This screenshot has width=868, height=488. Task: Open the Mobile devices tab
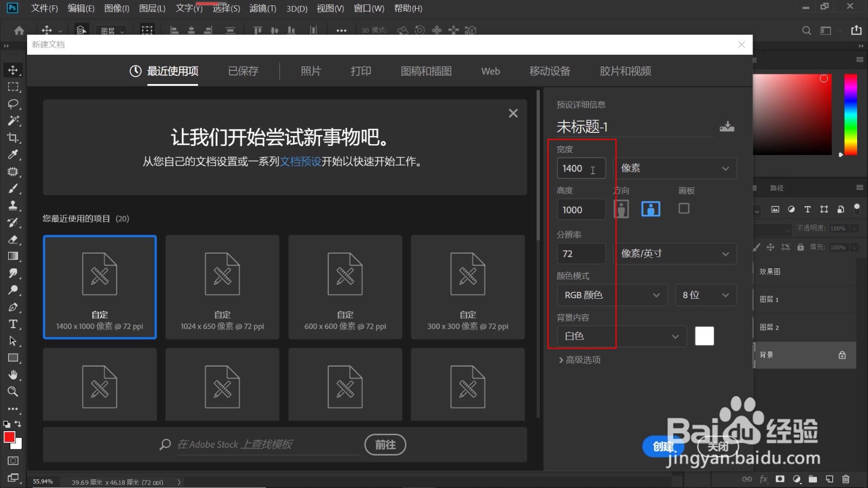(x=550, y=71)
